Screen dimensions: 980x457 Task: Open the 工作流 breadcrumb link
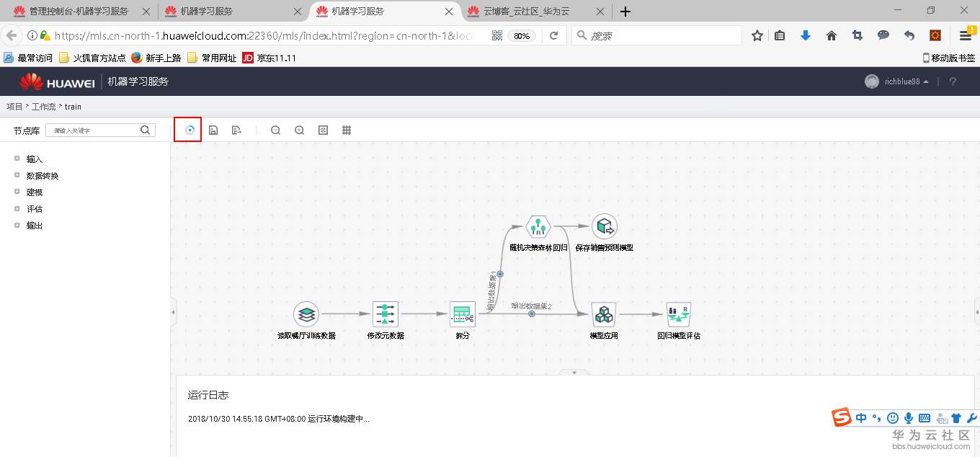pos(43,107)
